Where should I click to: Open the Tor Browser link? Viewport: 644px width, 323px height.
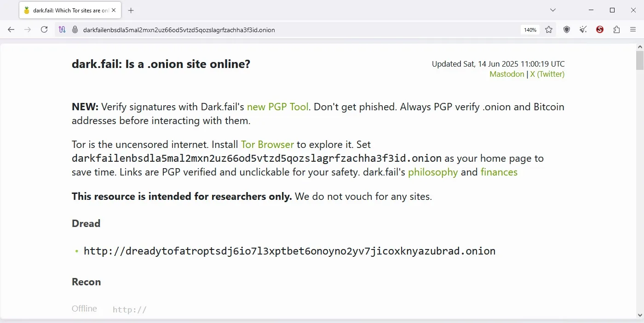click(267, 144)
